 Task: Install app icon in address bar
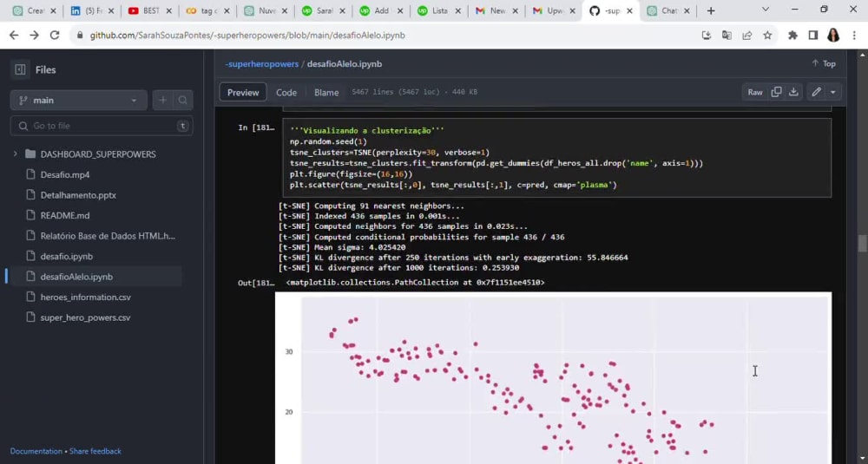[707, 36]
